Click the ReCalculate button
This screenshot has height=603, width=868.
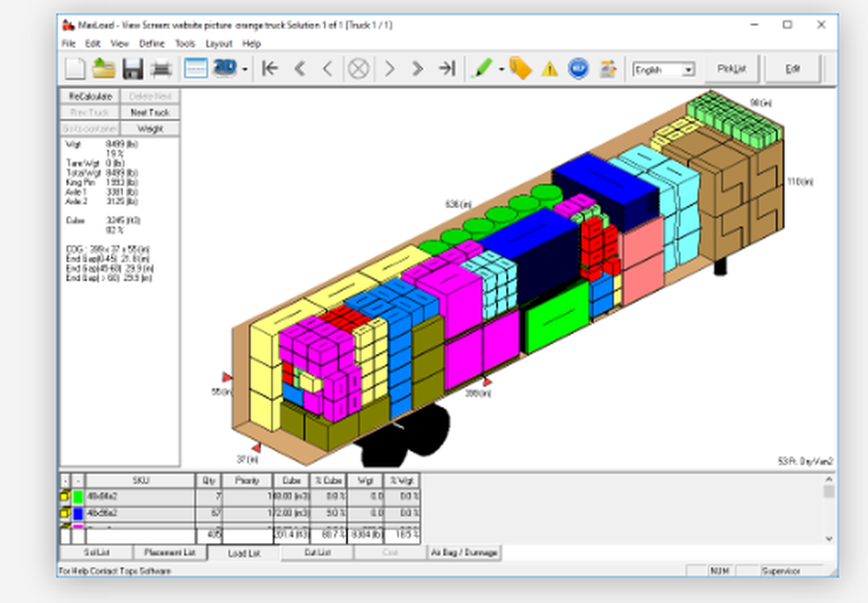coord(89,96)
